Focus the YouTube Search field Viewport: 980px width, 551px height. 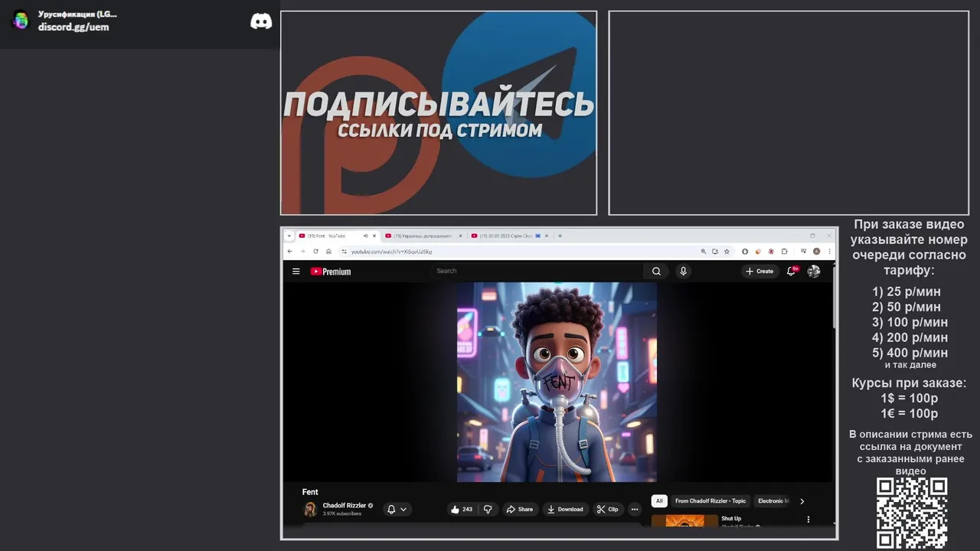tap(538, 271)
